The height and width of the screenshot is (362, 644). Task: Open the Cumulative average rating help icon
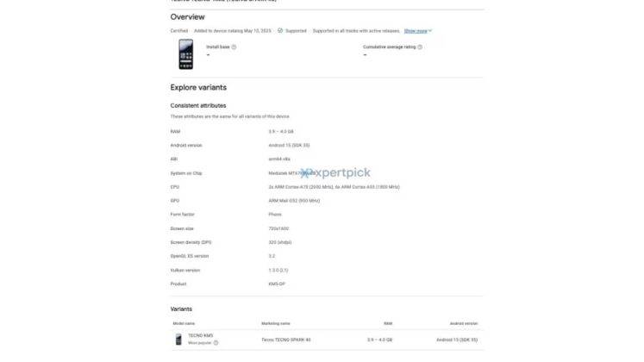click(x=420, y=47)
